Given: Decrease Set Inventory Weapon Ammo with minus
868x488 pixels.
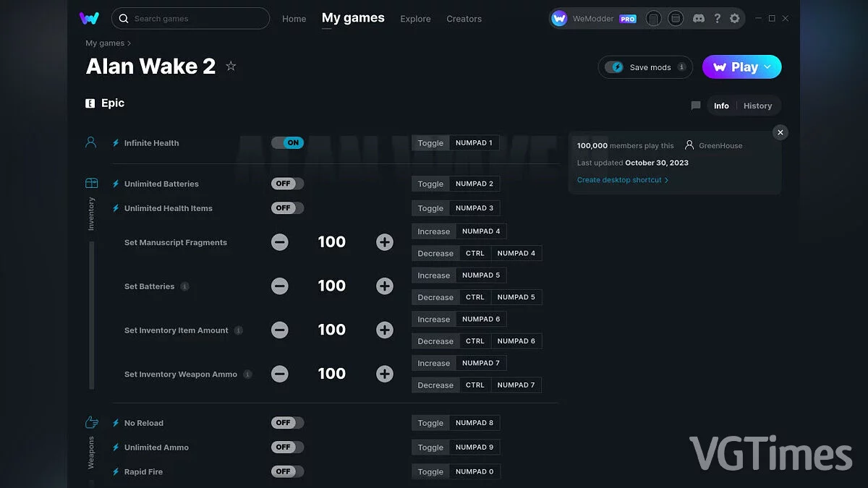Looking at the screenshot, I should point(280,374).
